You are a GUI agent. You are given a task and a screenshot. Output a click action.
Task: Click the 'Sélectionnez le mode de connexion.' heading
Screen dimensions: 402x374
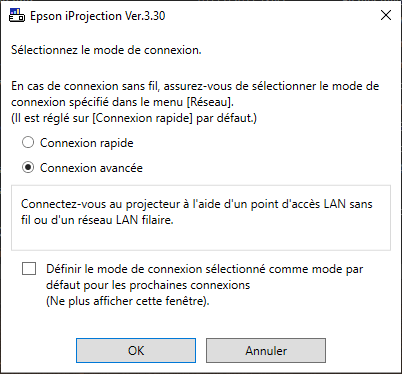click(106, 50)
